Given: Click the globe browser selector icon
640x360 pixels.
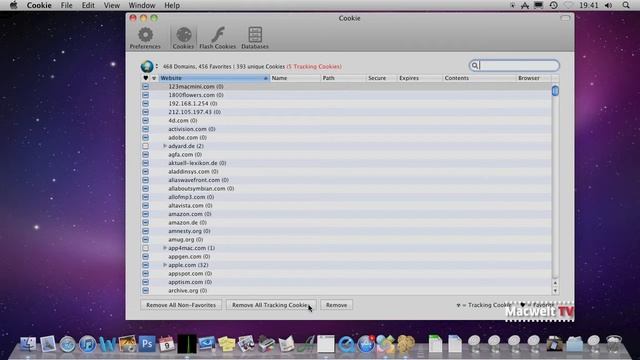Looking at the screenshot, I should click(x=147, y=66).
